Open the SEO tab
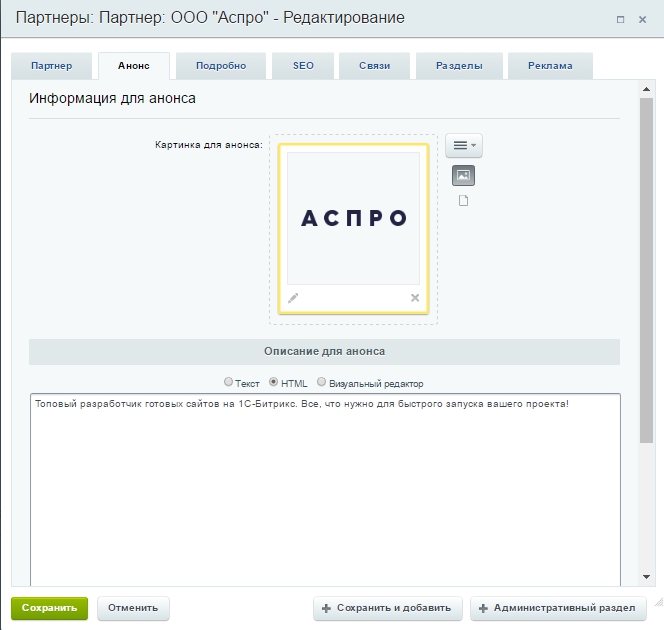 [303, 66]
